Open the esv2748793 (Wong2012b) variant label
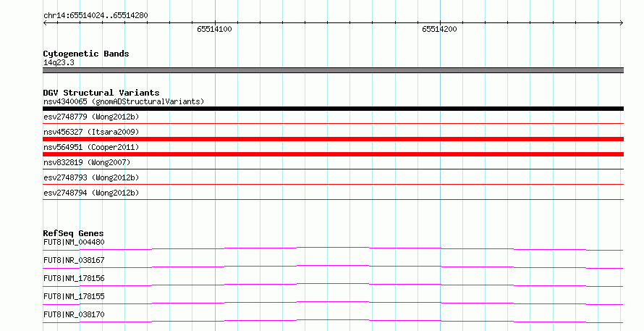644x331 pixels. [91, 177]
